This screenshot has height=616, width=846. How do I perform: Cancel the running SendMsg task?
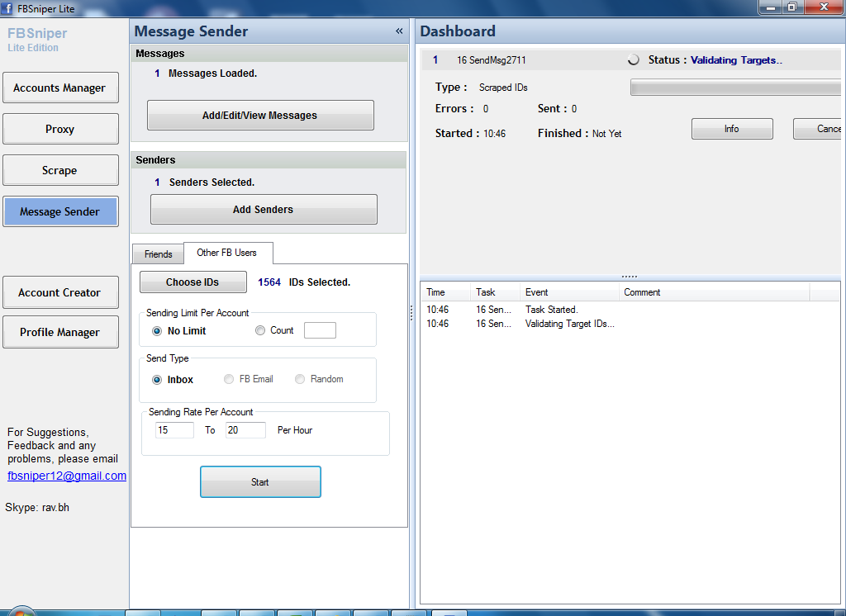[818, 129]
